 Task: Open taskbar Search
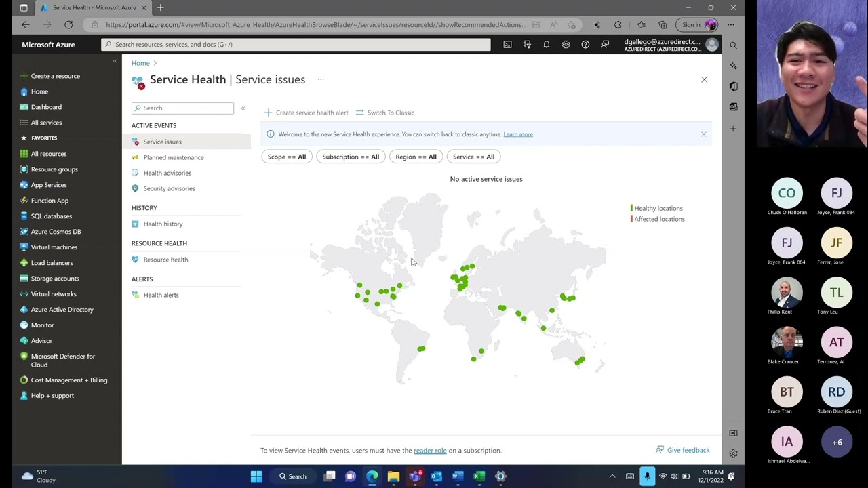(x=293, y=476)
